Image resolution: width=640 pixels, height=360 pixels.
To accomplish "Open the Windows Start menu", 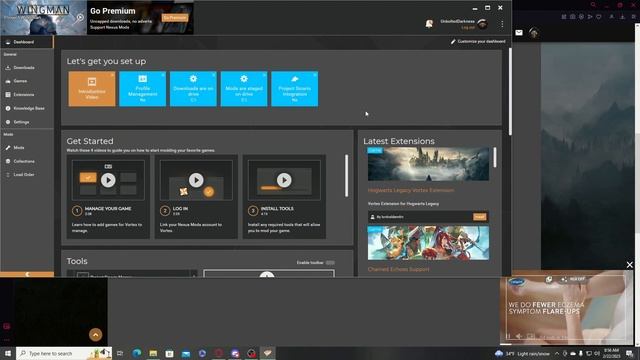I will (7, 353).
